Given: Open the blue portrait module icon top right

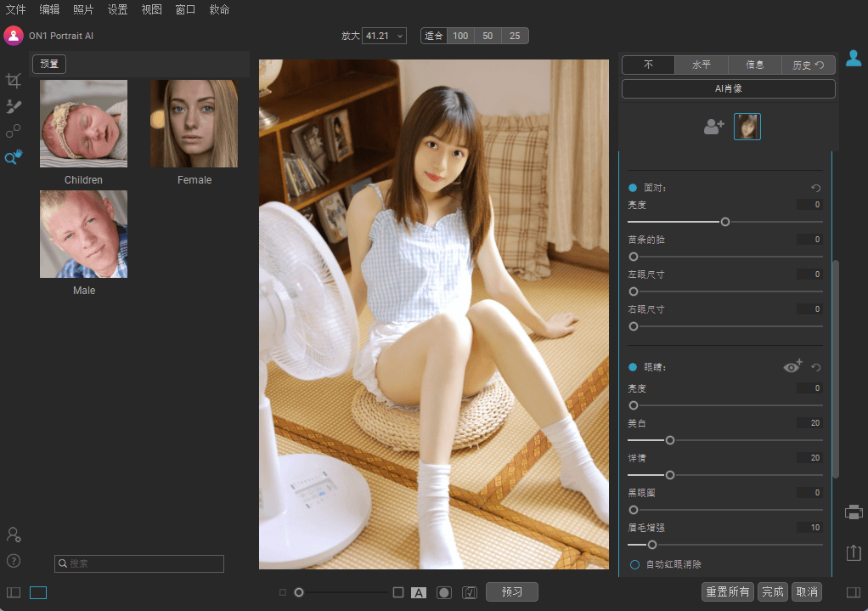Looking at the screenshot, I should point(854,58).
